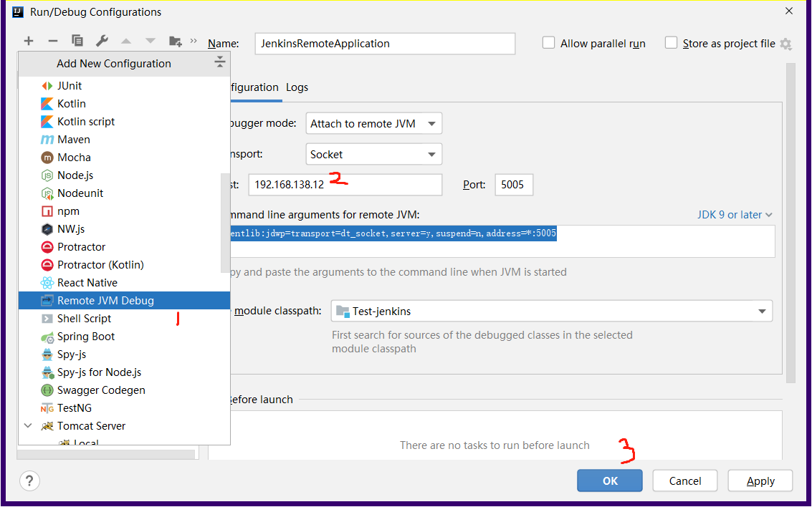This screenshot has height=507, width=812.
Task: Click the Maven m icon
Action: coord(47,140)
